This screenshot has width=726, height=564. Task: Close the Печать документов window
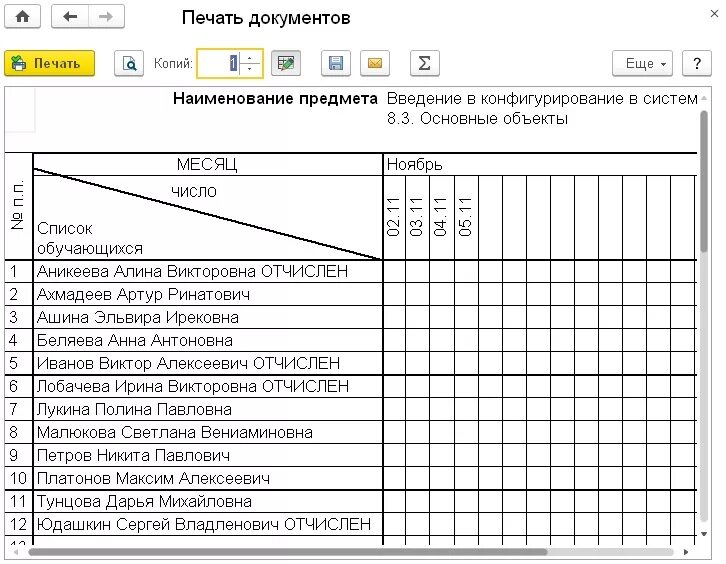(x=714, y=14)
